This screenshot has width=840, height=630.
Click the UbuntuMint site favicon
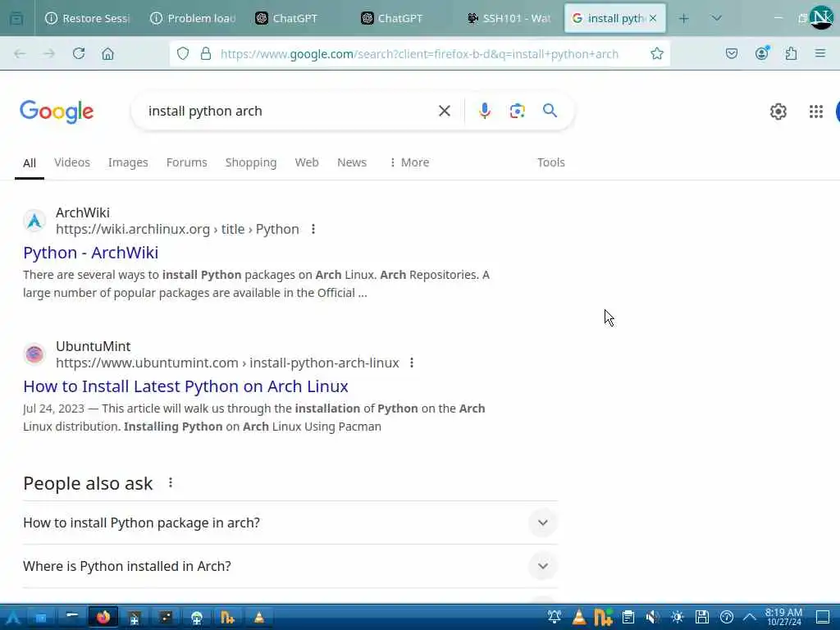(34, 354)
